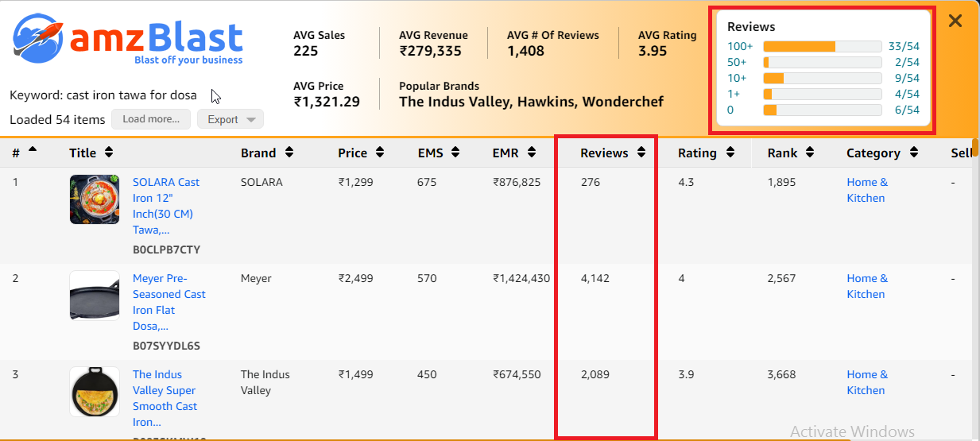Open Home & Kitchen category in row 3
The width and height of the screenshot is (980, 441).
(867, 382)
